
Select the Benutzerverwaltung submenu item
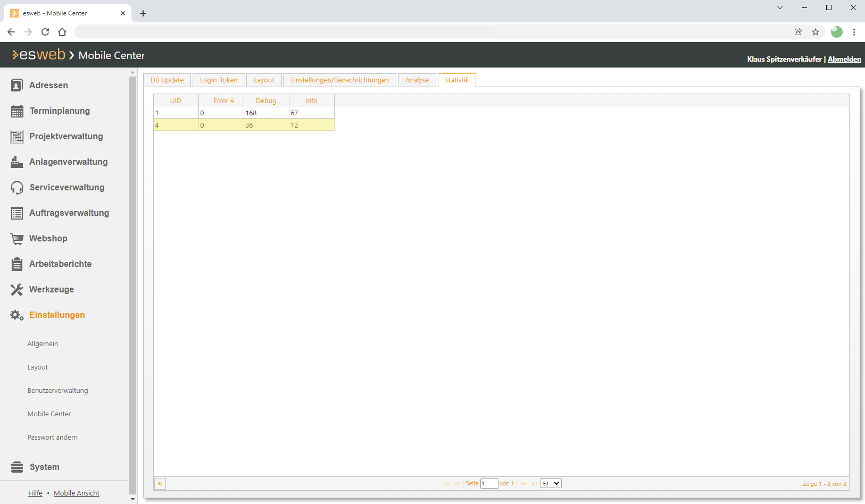click(x=57, y=391)
